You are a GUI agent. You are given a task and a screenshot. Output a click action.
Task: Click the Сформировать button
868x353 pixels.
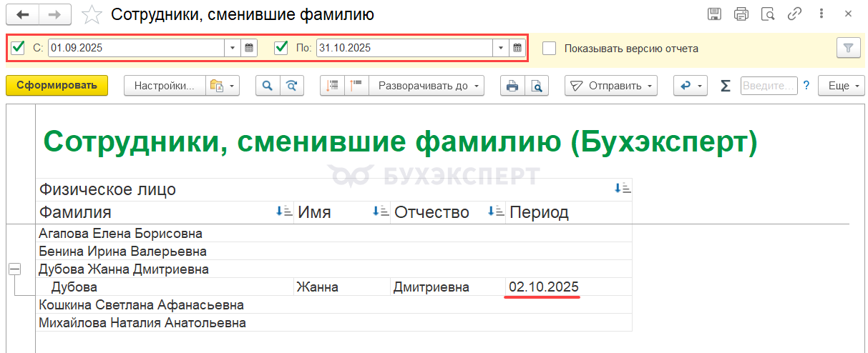(x=57, y=86)
